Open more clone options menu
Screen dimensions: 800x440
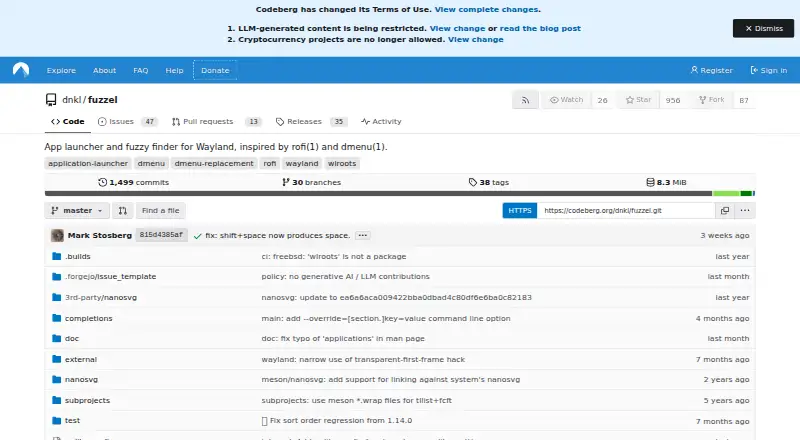745,210
